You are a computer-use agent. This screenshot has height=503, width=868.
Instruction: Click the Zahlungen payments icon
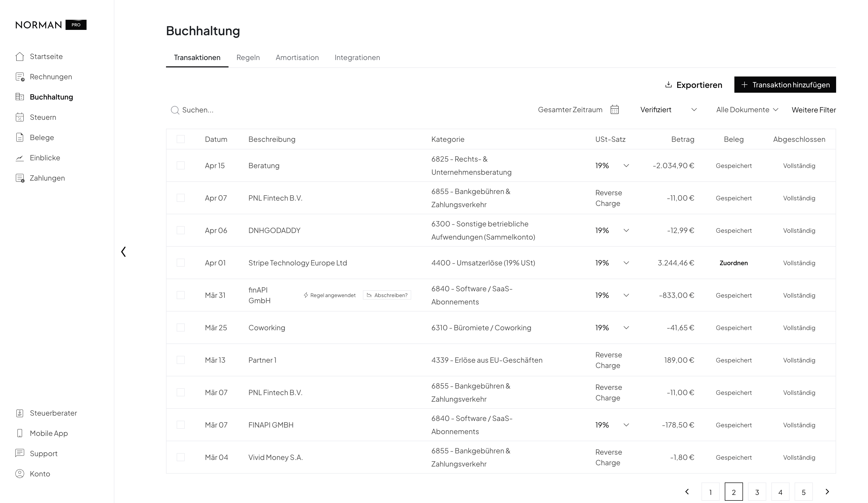(20, 178)
